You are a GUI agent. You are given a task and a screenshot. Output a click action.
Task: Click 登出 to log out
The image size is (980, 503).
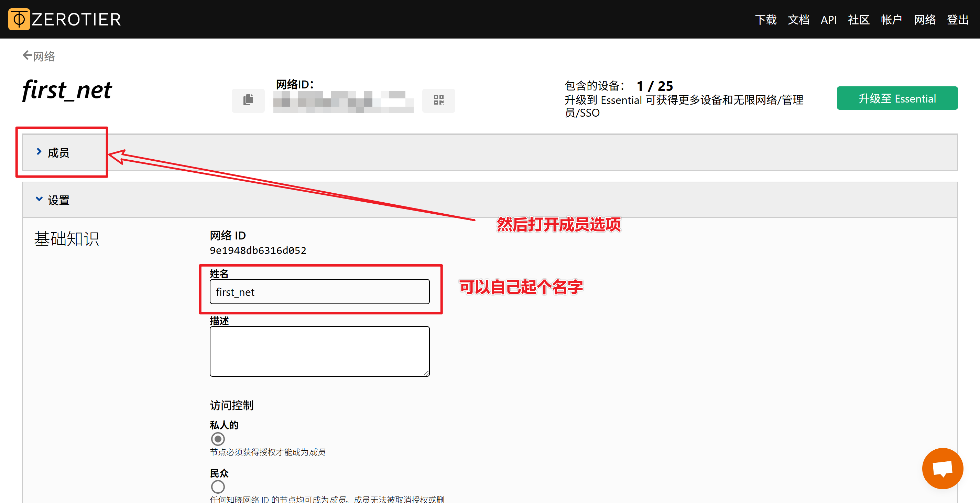click(958, 19)
